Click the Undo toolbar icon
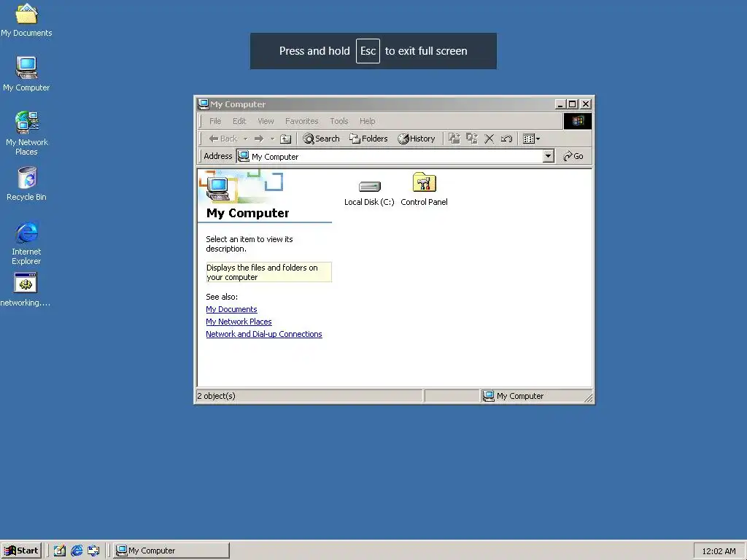Image resolution: width=747 pixels, height=560 pixels. (x=506, y=139)
